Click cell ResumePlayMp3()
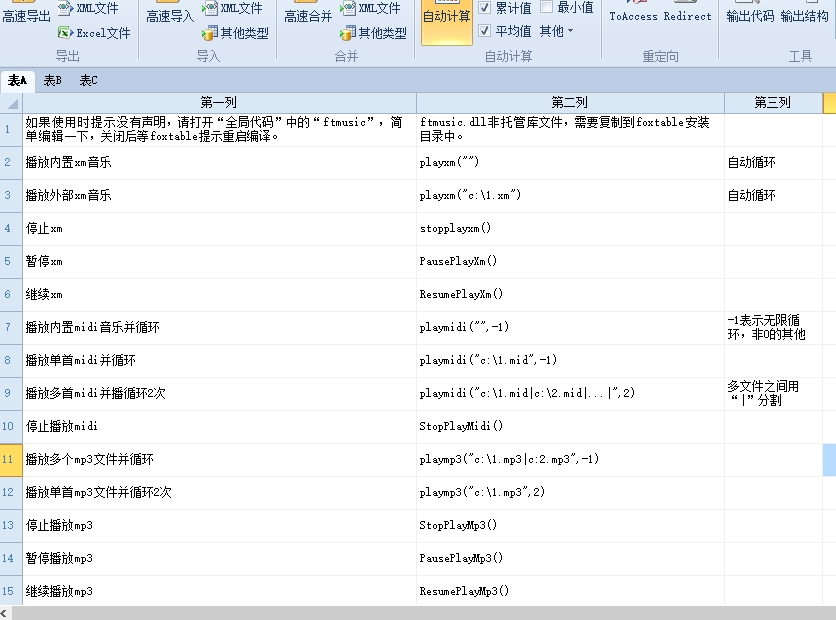The height and width of the screenshot is (620, 836). [x=570, y=591]
